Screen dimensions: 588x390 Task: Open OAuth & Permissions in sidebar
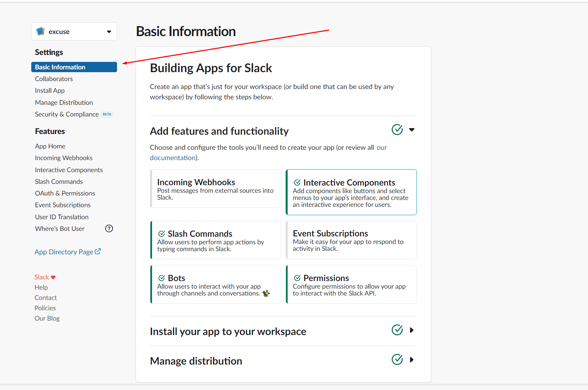pyautogui.click(x=65, y=193)
